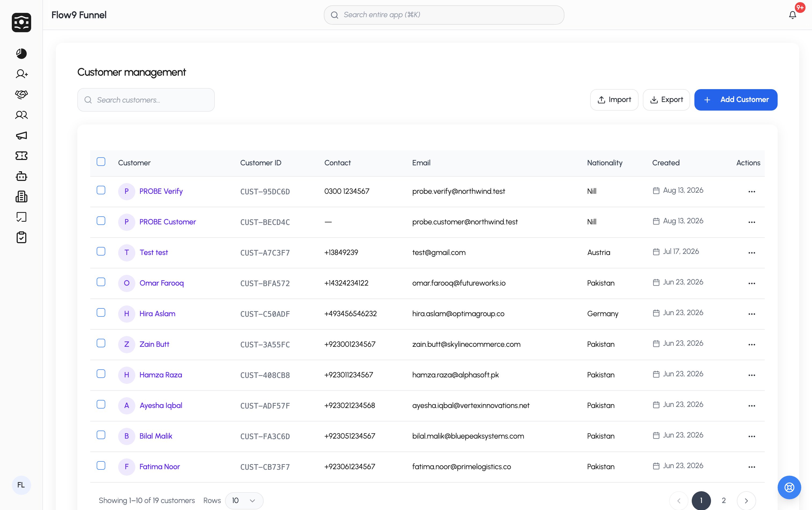Viewport: 812px width, 510px height.
Task: Click the Created column header
Action: click(666, 163)
